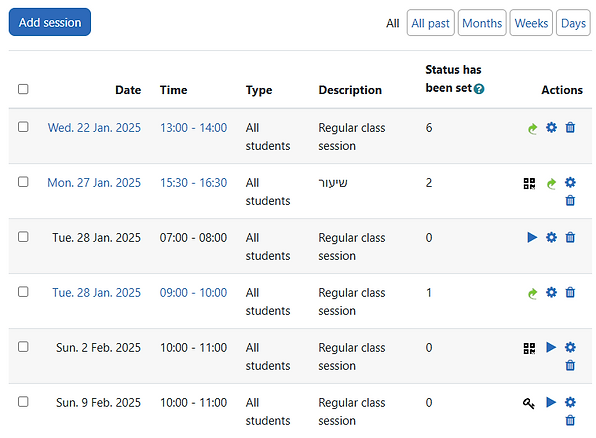Viewport: 596px width, 438px height.
Task: Select the Mon. 27 Jan. 2025 session checkbox
Action: click(x=23, y=182)
